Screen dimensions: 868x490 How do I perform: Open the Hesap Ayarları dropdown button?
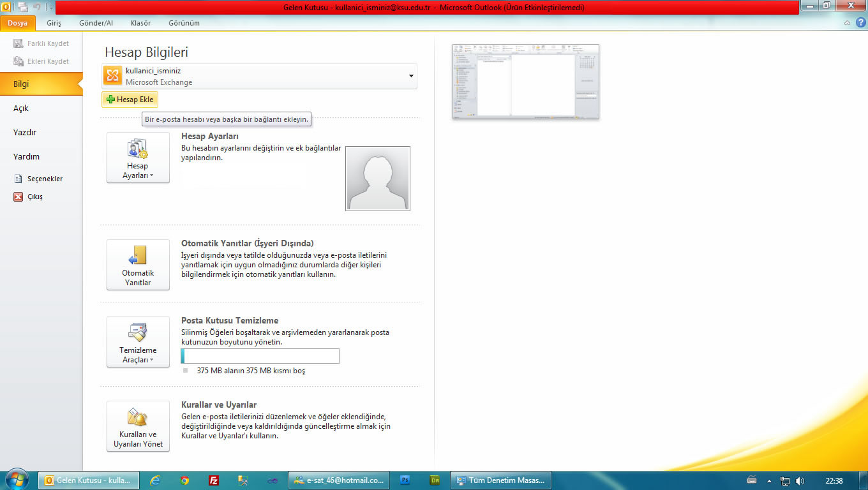pos(138,158)
